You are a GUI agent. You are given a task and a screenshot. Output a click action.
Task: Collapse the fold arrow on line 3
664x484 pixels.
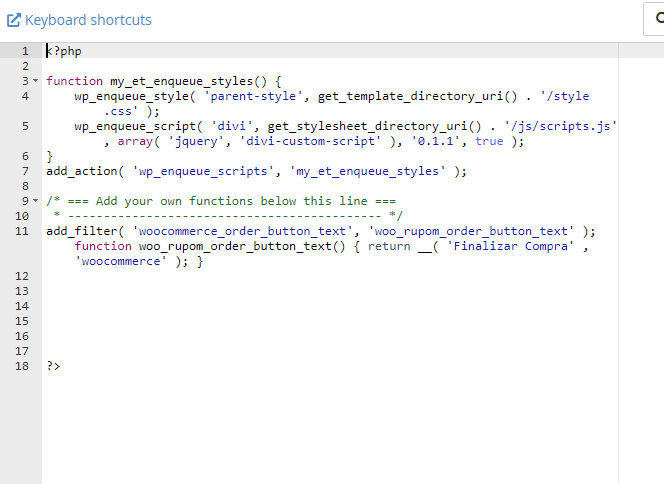pos(36,80)
